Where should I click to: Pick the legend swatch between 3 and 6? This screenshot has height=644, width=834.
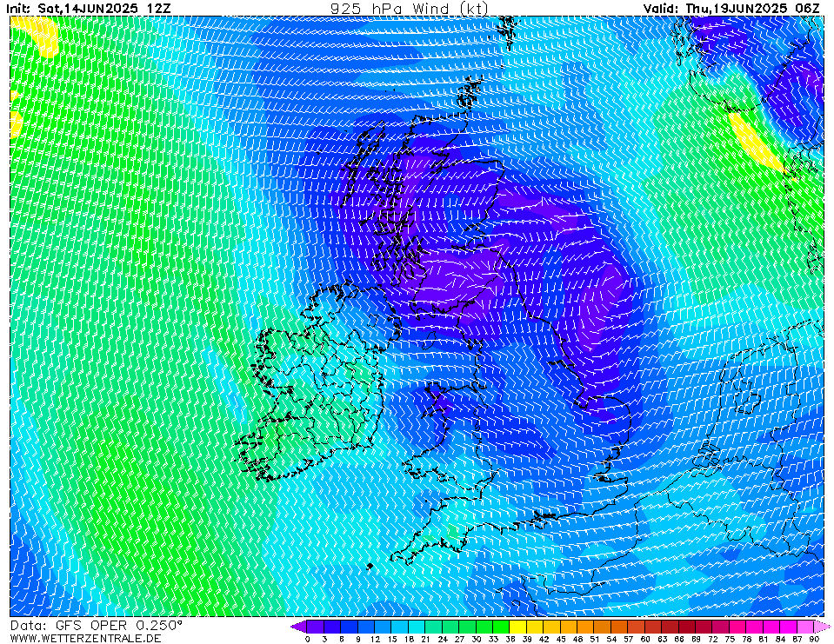332,627
